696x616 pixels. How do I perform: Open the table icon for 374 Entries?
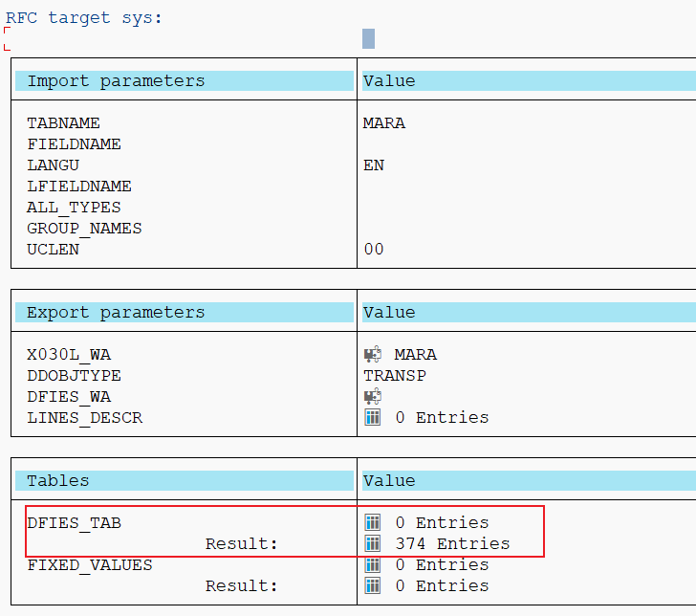pos(373,543)
